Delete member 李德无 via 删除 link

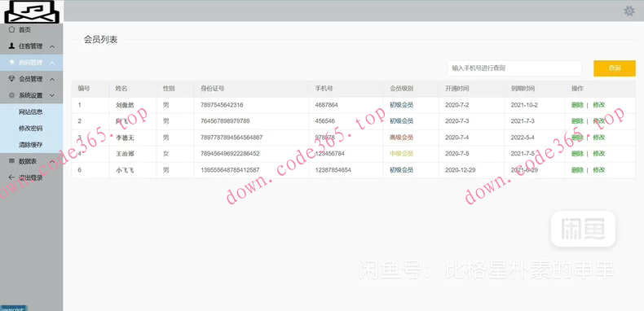(x=577, y=138)
